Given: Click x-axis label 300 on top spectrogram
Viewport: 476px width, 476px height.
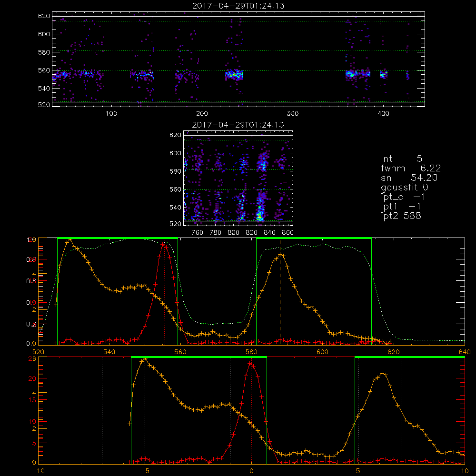Looking at the screenshot, I should click(293, 114).
